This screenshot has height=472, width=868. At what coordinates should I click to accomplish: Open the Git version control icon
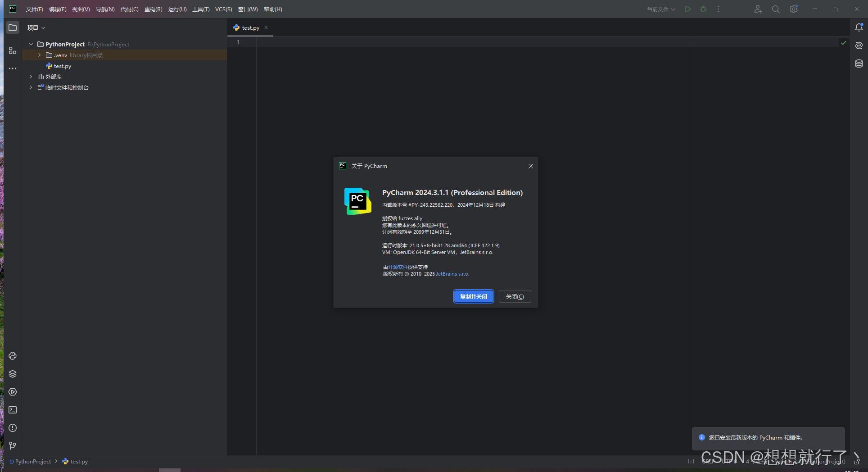(13, 446)
